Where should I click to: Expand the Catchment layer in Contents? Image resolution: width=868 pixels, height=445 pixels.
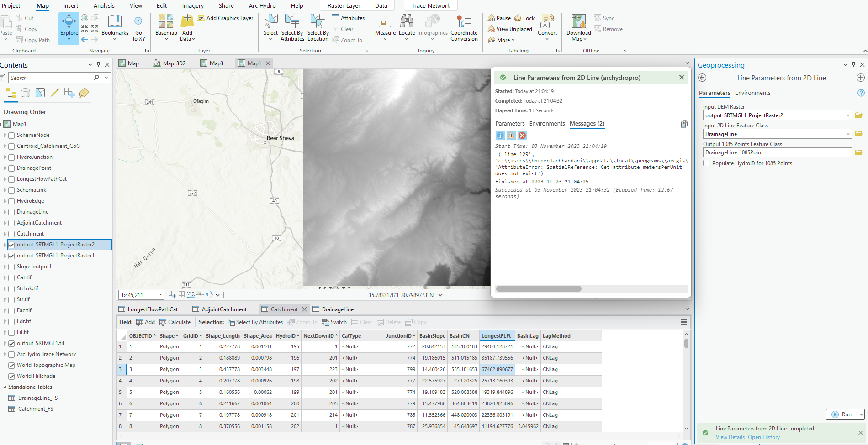[x=5, y=233]
